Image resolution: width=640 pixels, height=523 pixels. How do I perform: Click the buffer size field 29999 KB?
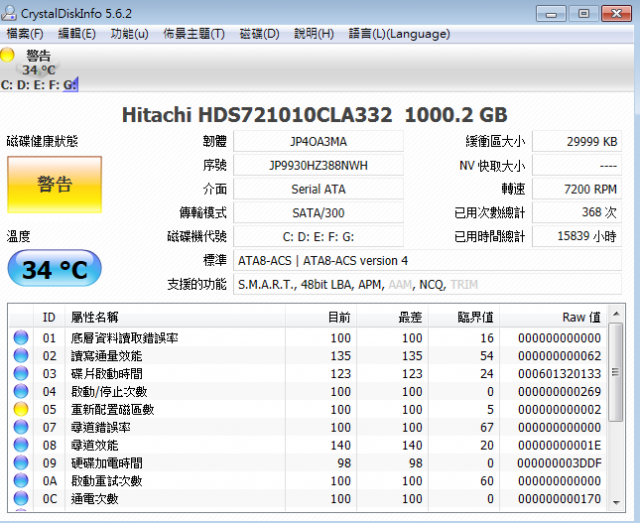point(577,142)
